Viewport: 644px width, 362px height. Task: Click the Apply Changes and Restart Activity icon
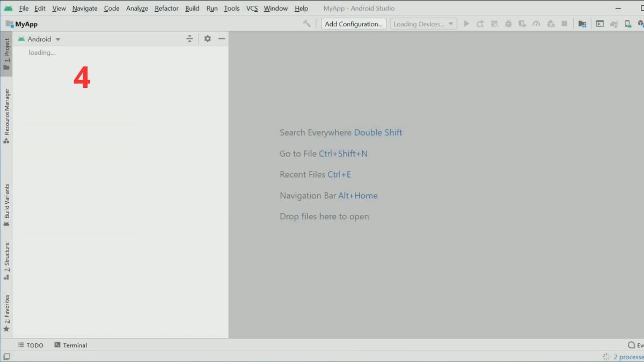tap(480, 24)
